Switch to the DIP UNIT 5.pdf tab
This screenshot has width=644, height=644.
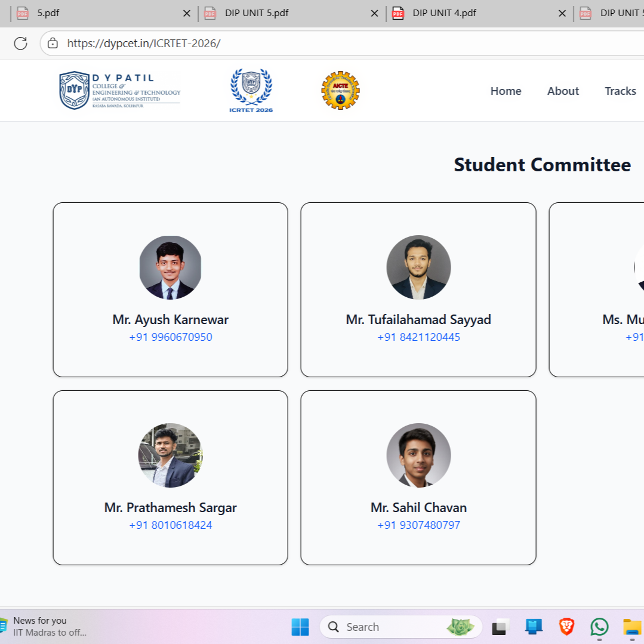[257, 13]
